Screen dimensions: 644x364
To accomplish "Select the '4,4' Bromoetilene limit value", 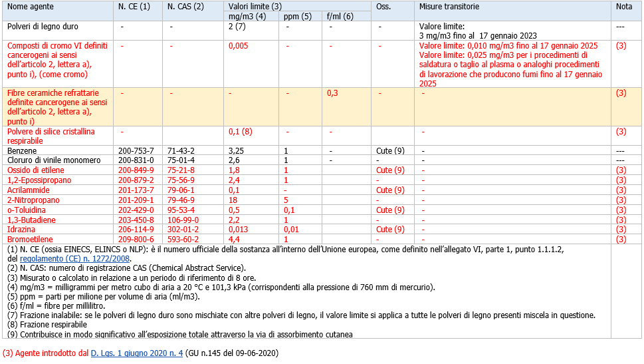I will 234,240.
